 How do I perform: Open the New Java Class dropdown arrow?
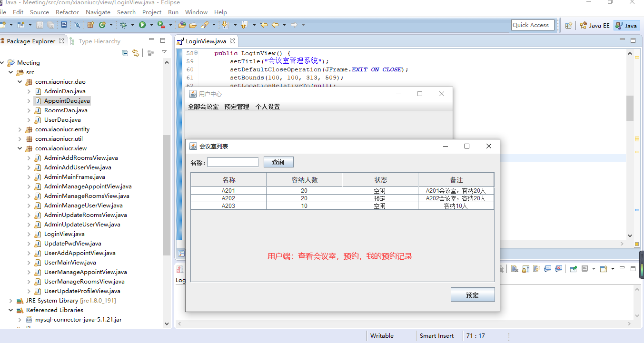click(x=111, y=25)
